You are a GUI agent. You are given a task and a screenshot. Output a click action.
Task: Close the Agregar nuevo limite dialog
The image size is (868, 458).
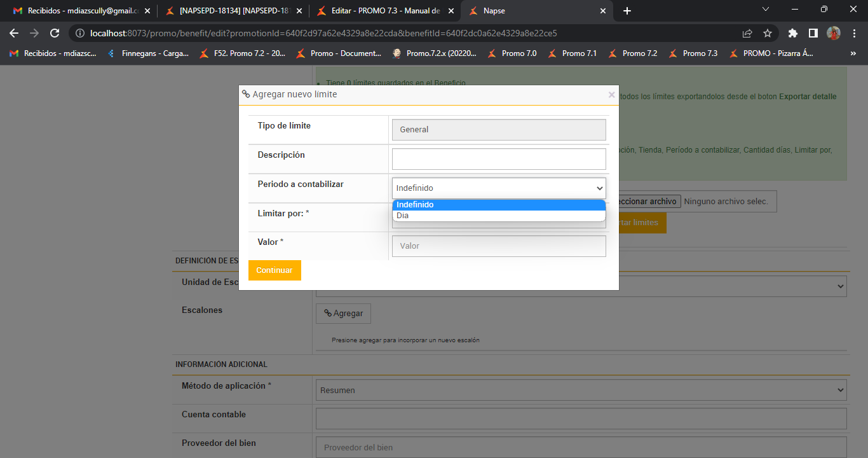coord(611,95)
